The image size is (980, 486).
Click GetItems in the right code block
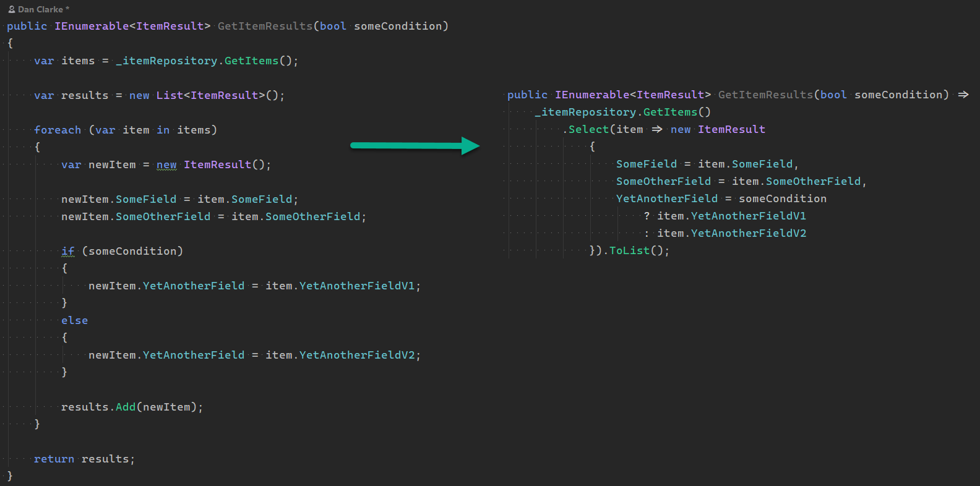[670, 112]
